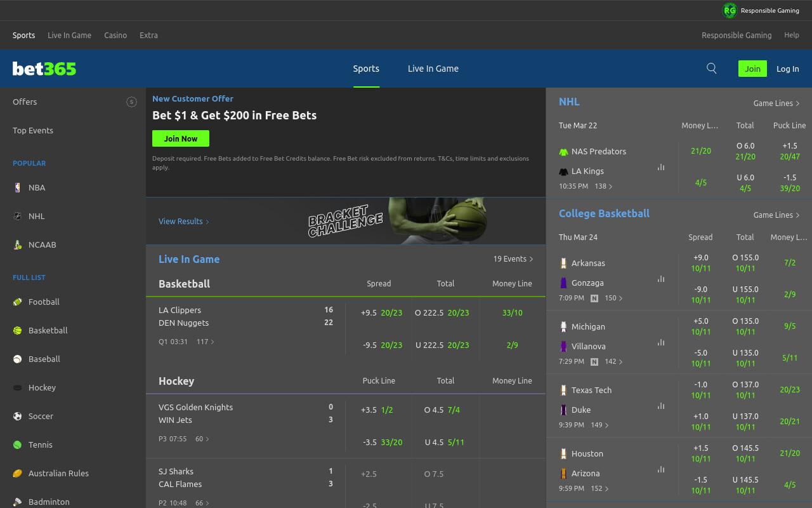Choose the Soccer ball icon in Full List

(x=18, y=416)
